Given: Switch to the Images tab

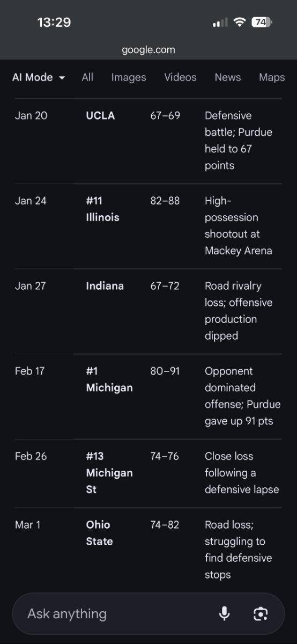Looking at the screenshot, I should (129, 77).
